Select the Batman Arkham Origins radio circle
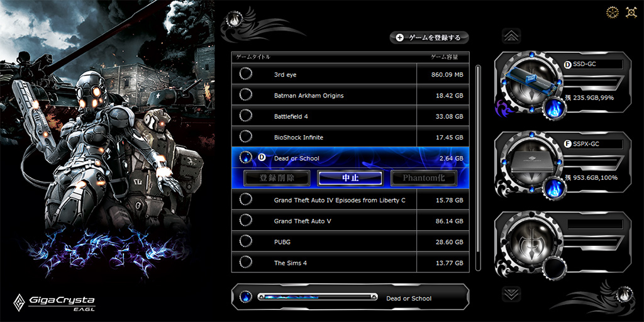 pyautogui.click(x=246, y=95)
